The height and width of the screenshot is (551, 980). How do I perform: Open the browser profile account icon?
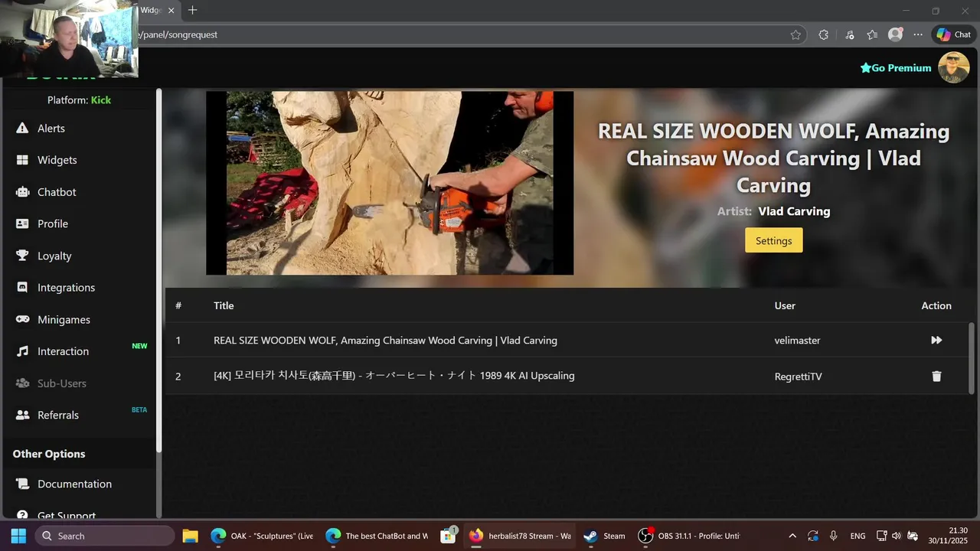tap(895, 34)
